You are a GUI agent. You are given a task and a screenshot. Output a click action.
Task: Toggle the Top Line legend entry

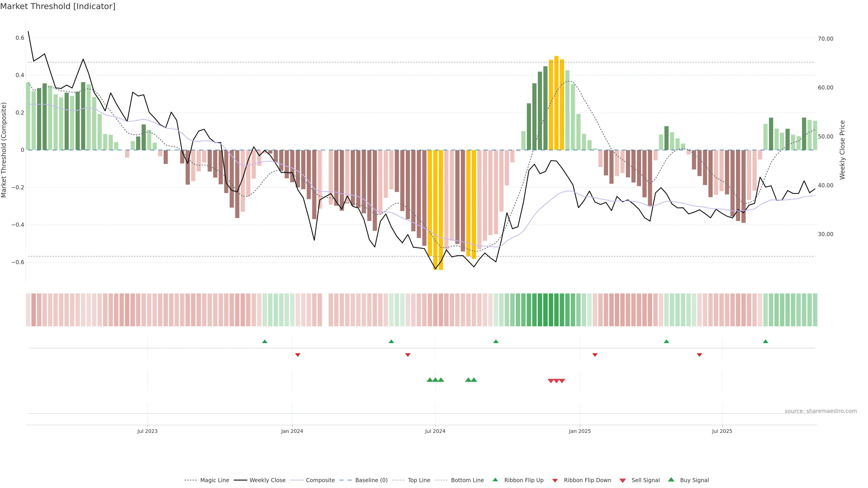click(x=418, y=480)
